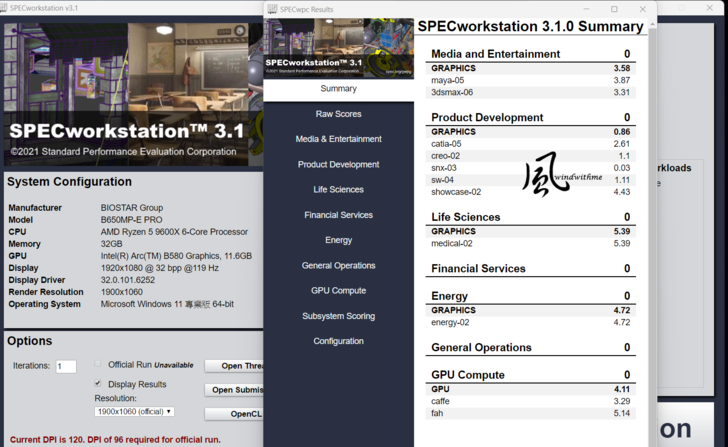This screenshot has width=728, height=447.
Task: Click the Financial Services summary heading
Action: (478, 269)
